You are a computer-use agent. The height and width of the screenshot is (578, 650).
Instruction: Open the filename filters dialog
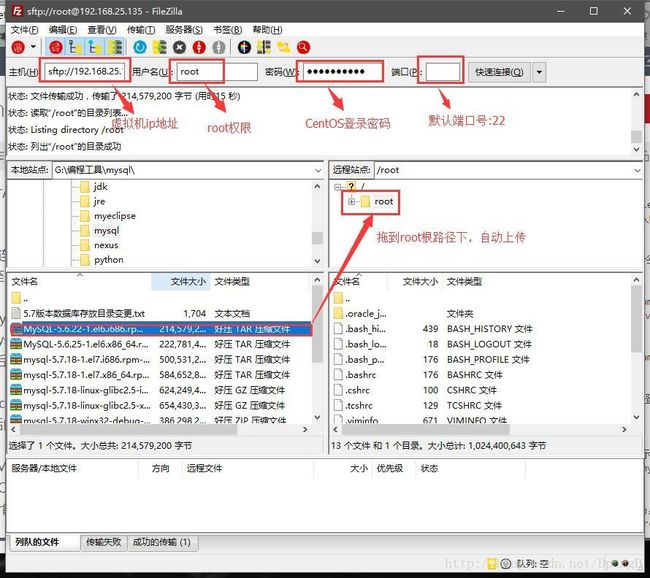244,47
